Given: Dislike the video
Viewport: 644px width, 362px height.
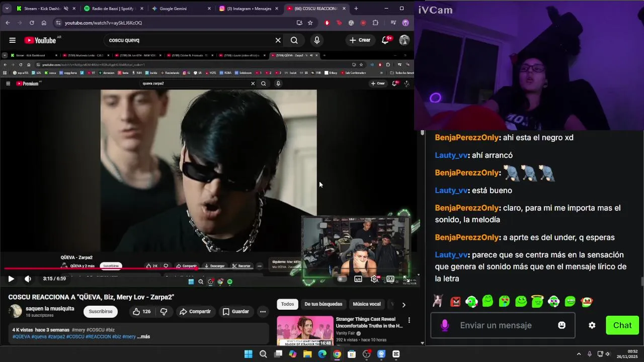Looking at the screenshot, I should pyautogui.click(x=164, y=311).
